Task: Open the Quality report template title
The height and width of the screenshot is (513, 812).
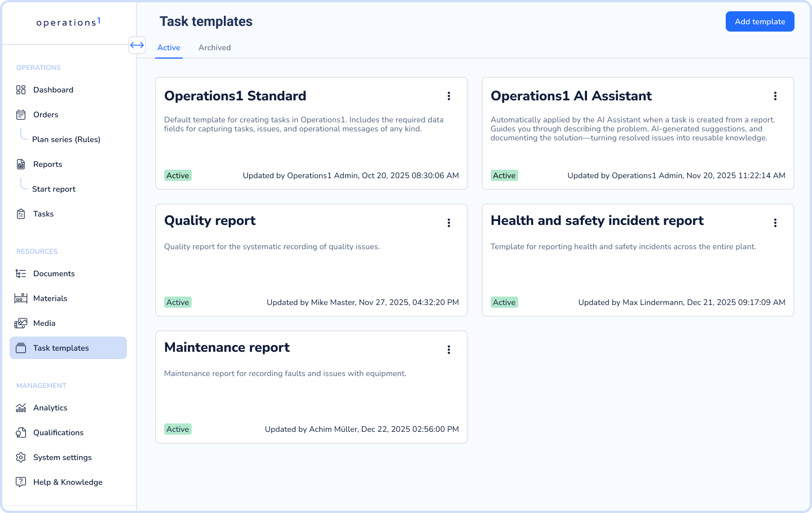Action: [210, 220]
